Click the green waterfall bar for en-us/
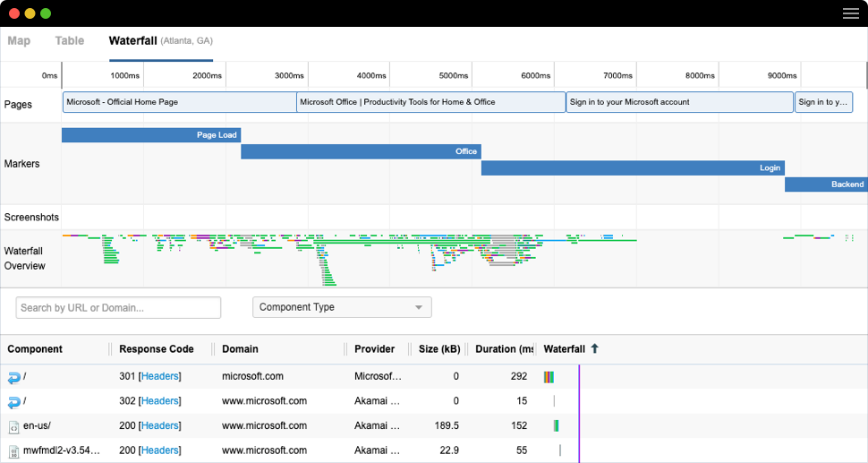 pos(556,426)
